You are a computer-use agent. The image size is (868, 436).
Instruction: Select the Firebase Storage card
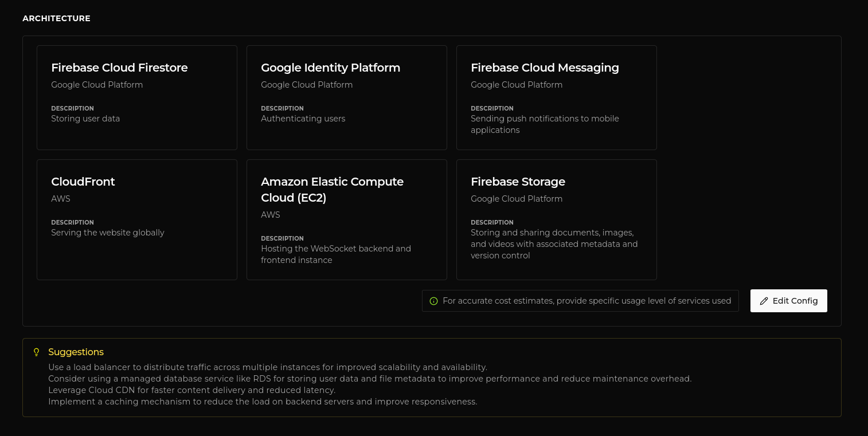tap(557, 219)
